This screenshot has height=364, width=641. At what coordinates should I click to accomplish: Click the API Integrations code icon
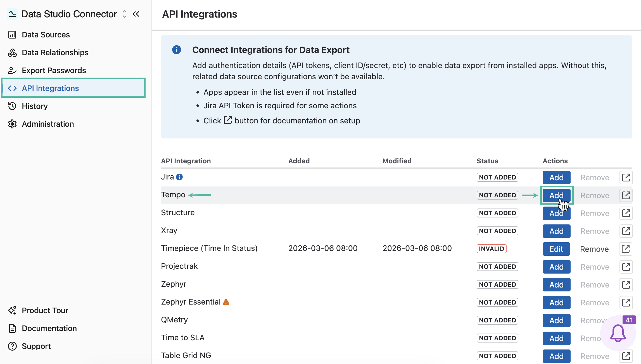[12, 88]
